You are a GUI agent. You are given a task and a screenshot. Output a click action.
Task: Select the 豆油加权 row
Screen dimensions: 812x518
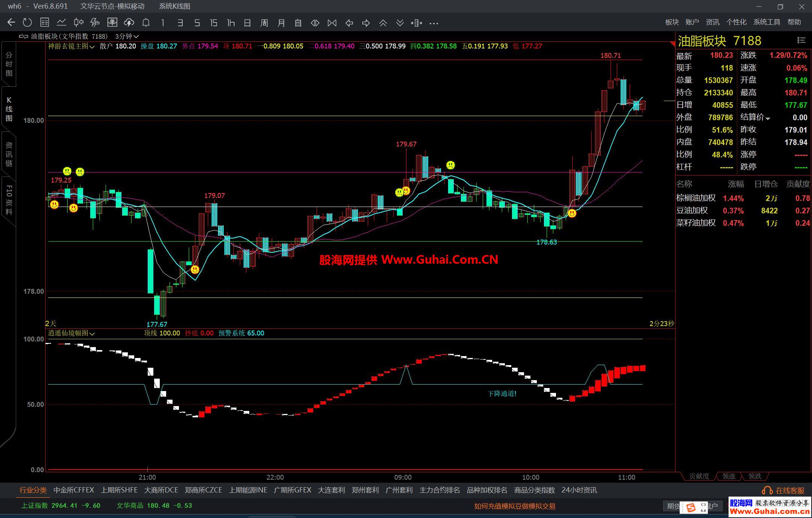point(743,210)
